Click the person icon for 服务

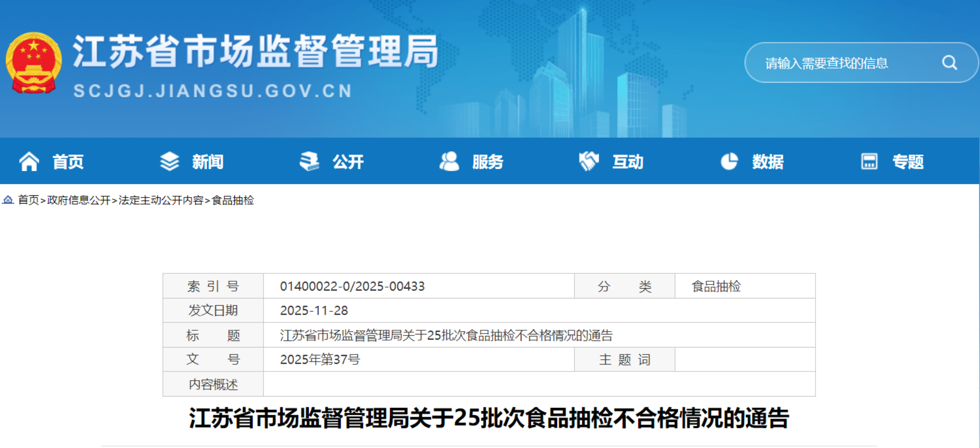point(449,161)
